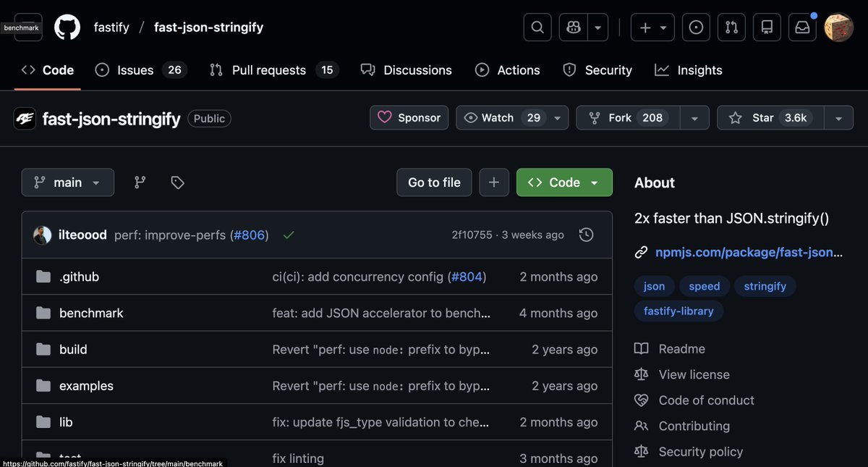Click ilteoood author avatar
This screenshot has height=467, width=868.
pos(43,235)
